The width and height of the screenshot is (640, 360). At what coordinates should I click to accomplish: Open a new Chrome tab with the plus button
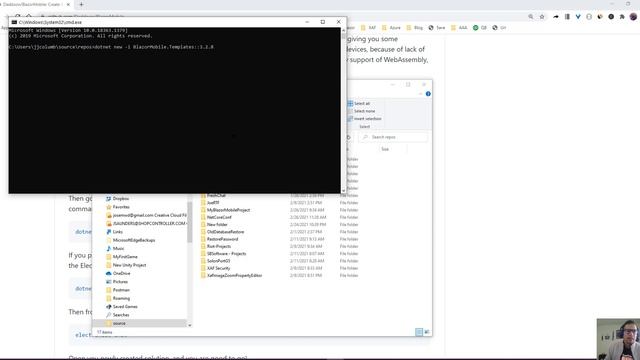coord(81,4)
